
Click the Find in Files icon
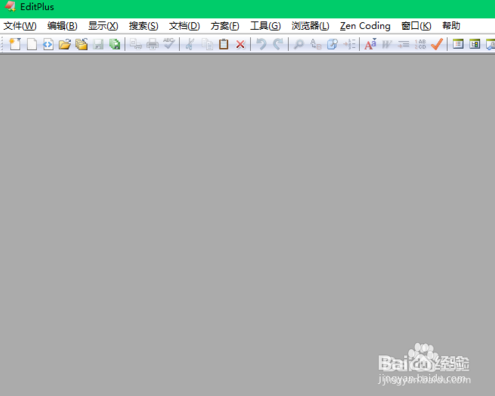pyautogui.click(x=332, y=44)
